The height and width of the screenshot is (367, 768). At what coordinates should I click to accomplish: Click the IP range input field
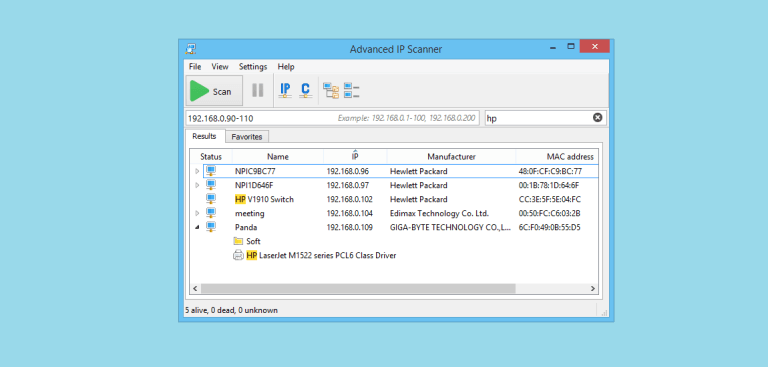point(333,118)
